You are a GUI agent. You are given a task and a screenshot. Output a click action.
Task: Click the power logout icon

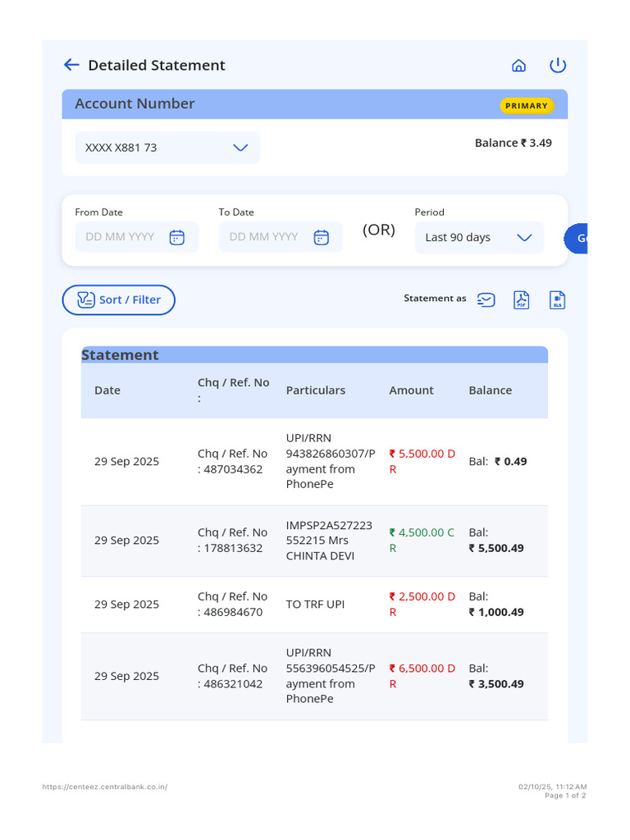557,65
